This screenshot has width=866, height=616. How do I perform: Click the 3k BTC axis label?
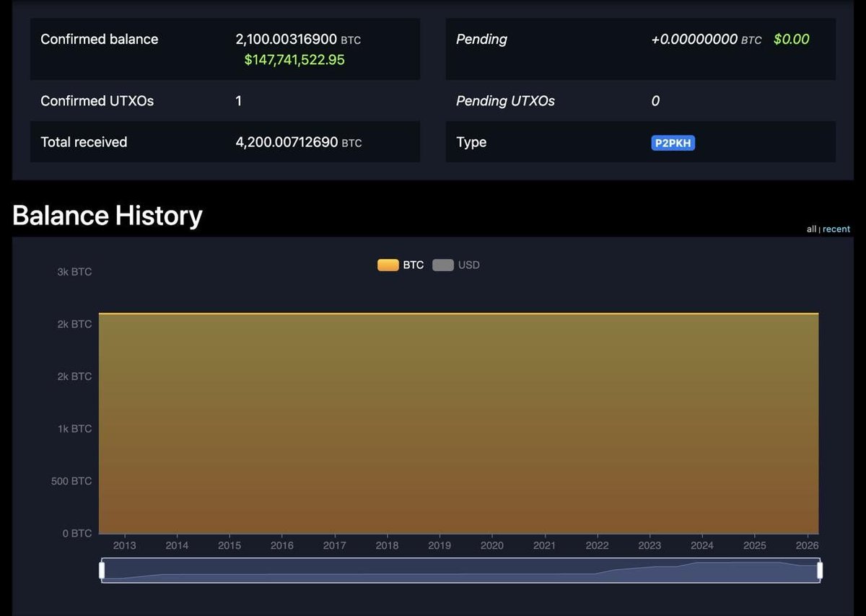[74, 272]
